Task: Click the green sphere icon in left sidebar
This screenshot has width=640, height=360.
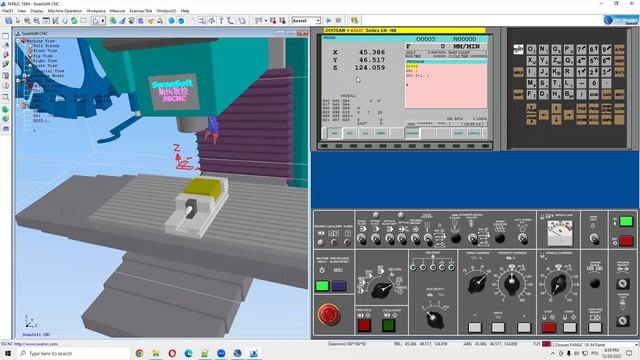Action: pos(5,109)
